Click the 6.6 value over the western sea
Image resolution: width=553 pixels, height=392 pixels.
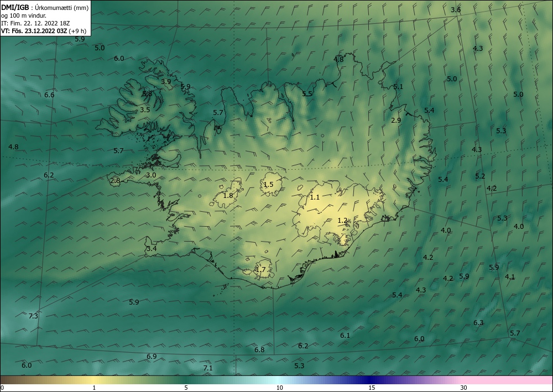[x=49, y=95]
